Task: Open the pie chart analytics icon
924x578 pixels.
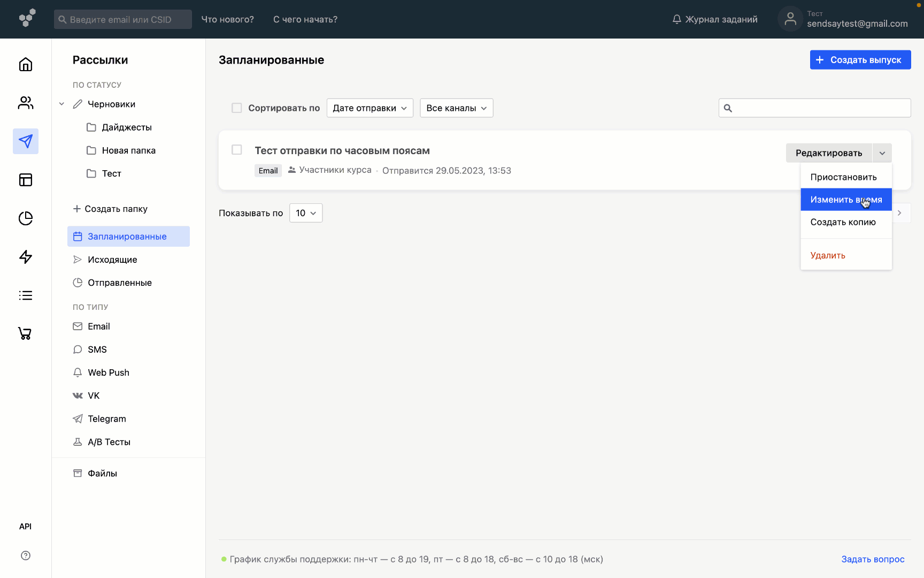Action: (x=26, y=218)
